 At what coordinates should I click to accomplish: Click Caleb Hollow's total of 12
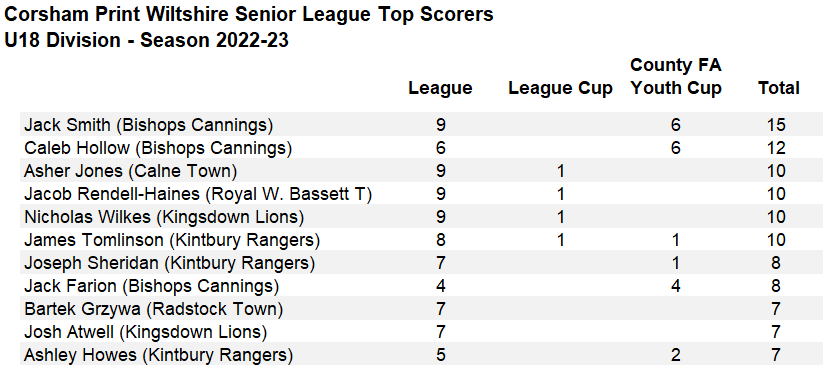tap(776, 148)
